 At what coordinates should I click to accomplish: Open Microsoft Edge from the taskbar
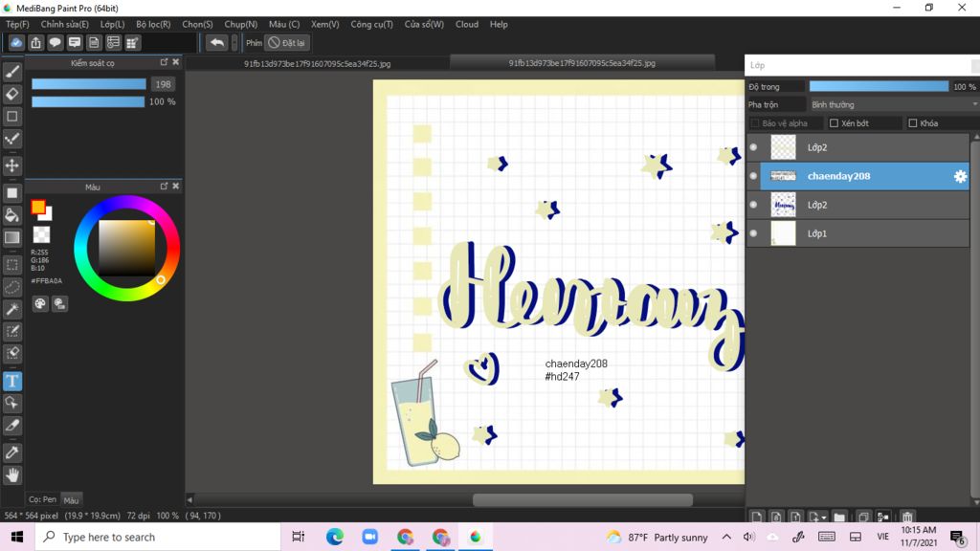(334, 537)
